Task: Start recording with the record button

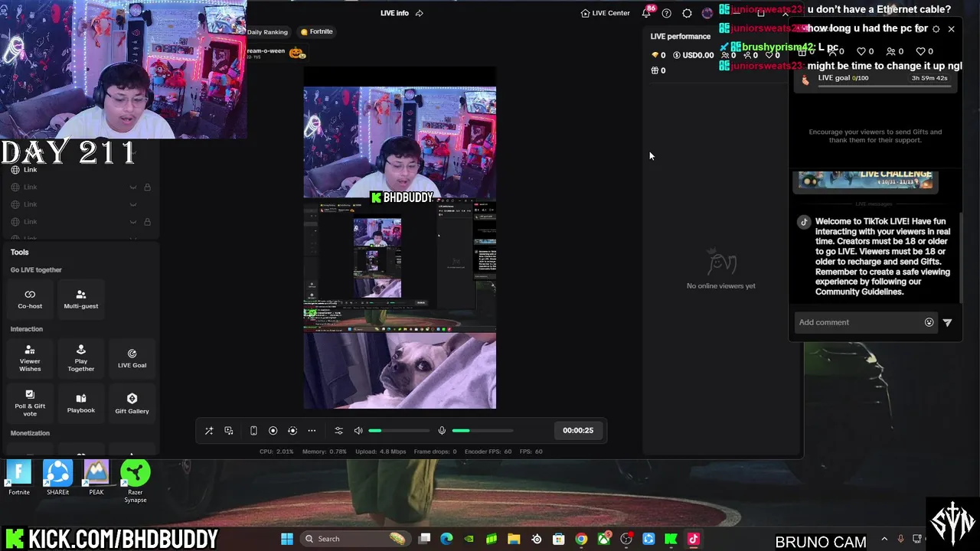Action: pyautogui.click(x=273, y=431)
